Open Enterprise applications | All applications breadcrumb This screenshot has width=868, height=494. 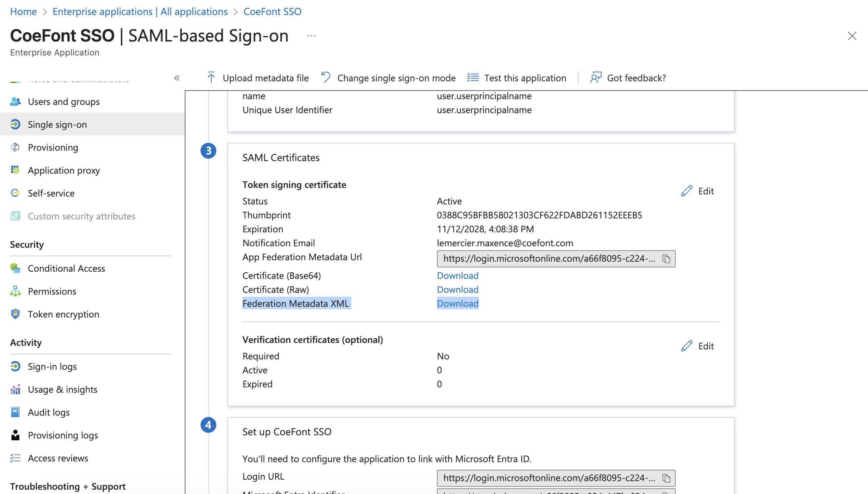click(140, 11)
